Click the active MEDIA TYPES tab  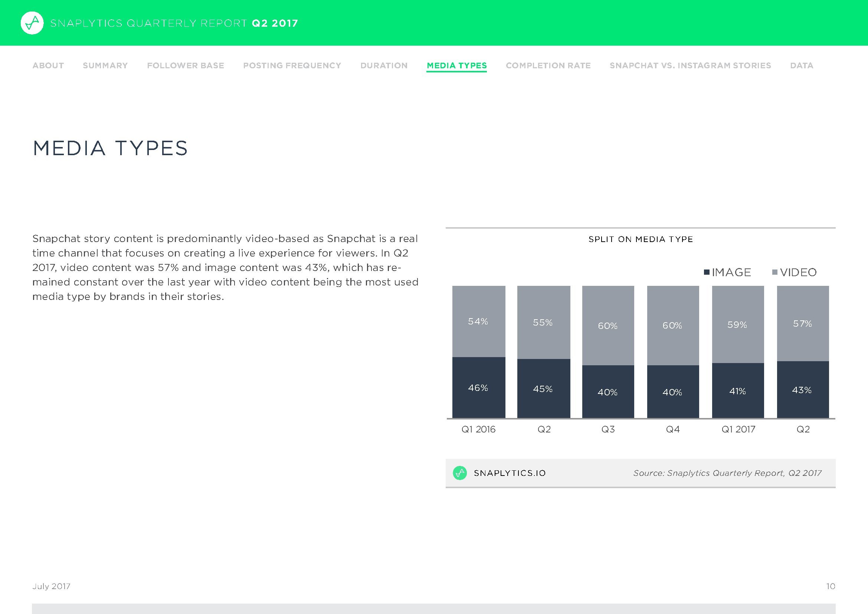click(x=457, y=65)
